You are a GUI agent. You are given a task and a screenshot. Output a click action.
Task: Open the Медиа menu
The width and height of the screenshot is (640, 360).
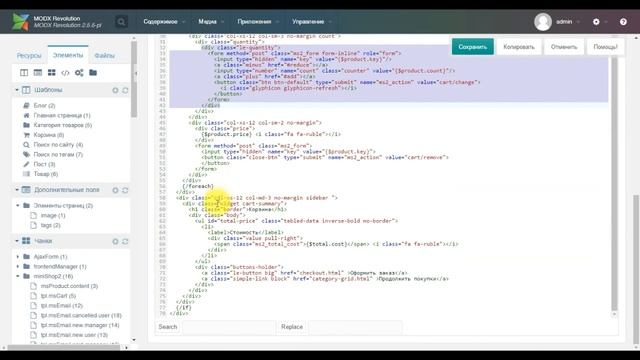pyautogui.click(x=211, y=22)
